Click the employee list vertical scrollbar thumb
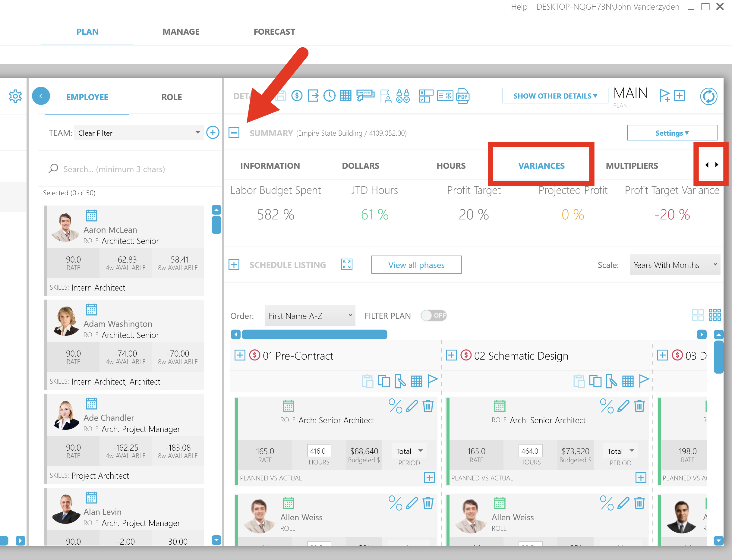 click(x=216, y=225)
